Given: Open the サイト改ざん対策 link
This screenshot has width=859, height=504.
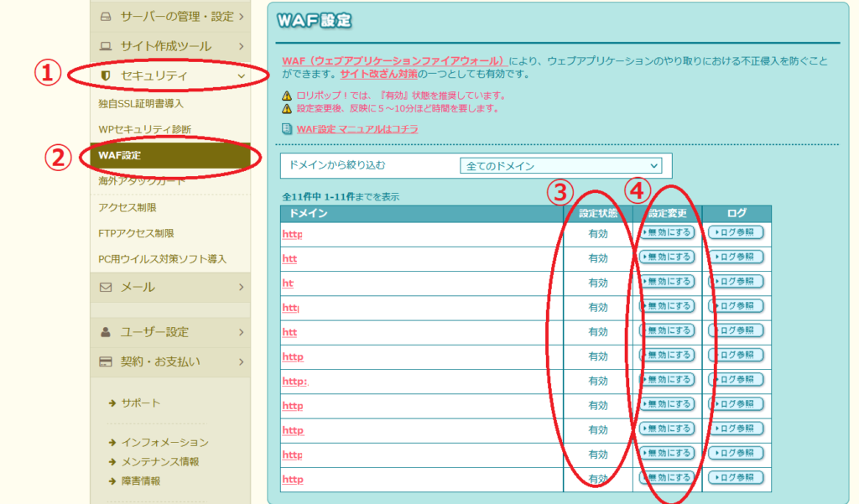Looking at the screenshot, I should pyautogui.click(x=380, y=75).
